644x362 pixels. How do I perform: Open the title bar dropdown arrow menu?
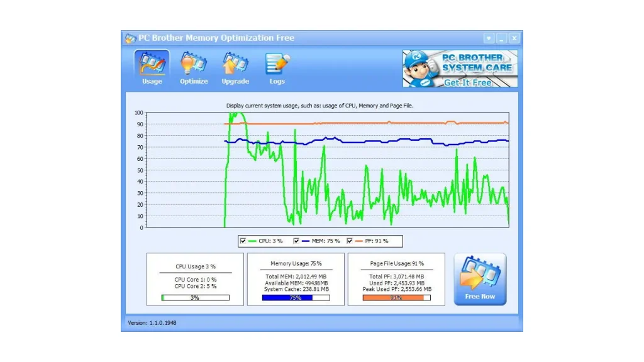pyautogui.click(x=488, y=38)
